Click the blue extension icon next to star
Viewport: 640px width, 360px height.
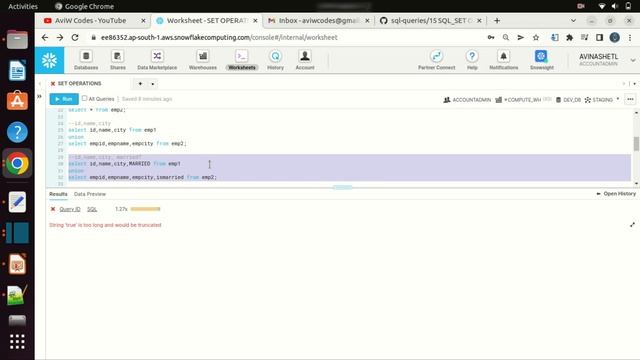555,38
